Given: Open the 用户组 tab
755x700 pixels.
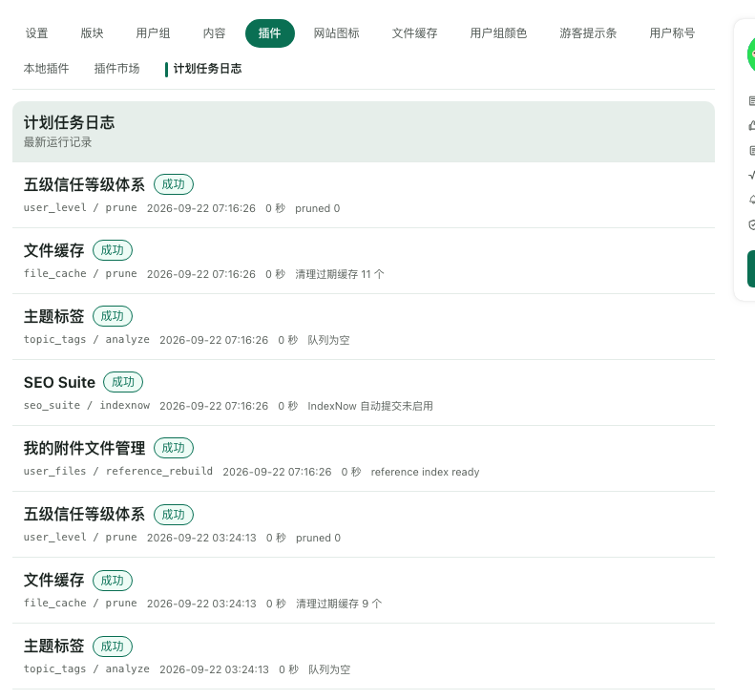Looking at the screenshot, I should (153, 33).
